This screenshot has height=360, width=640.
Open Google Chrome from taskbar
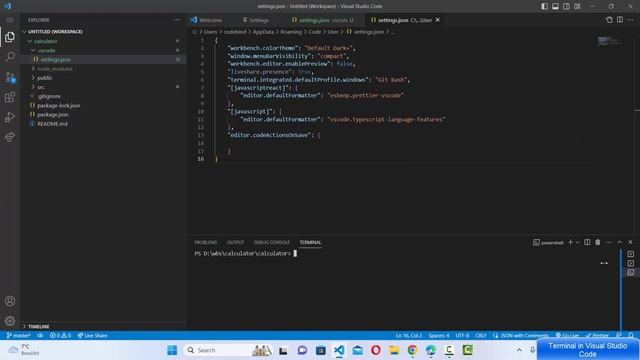coord(412,350)
